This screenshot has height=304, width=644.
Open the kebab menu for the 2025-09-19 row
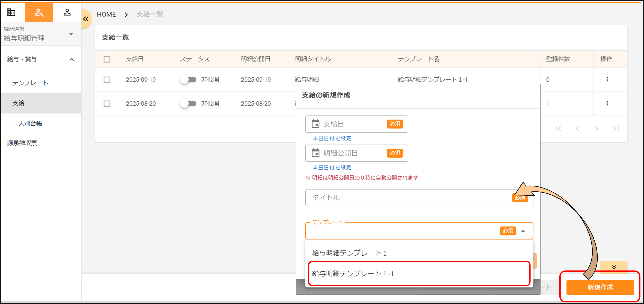(607, 79)
